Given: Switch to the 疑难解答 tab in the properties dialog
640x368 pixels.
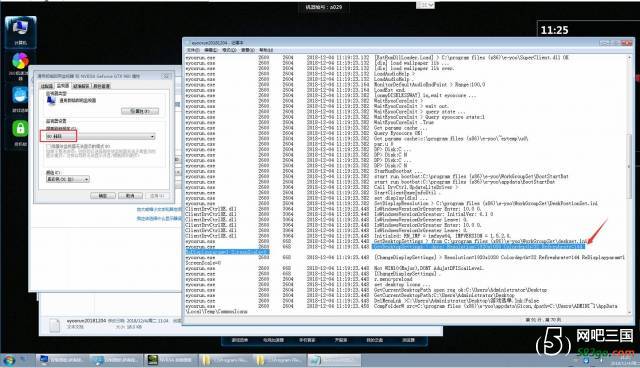Looking at the screenshot, I should tap(81, 86).
